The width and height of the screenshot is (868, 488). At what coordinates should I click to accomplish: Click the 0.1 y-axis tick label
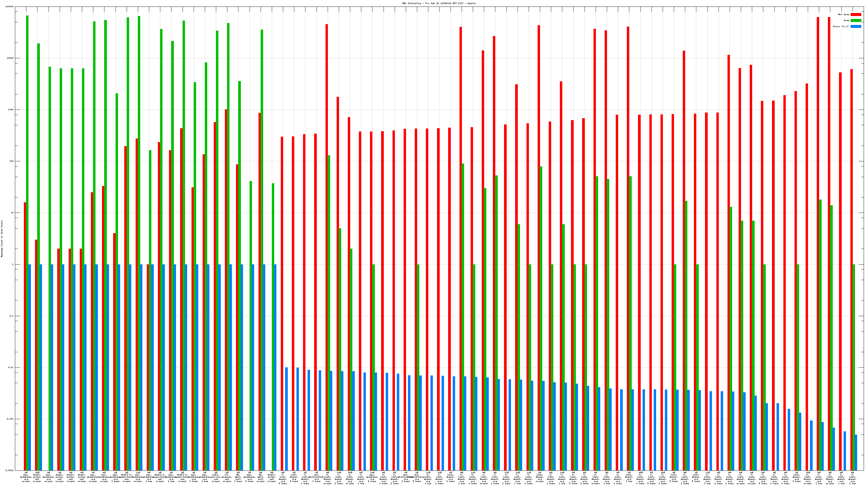(x=12, y=316)
